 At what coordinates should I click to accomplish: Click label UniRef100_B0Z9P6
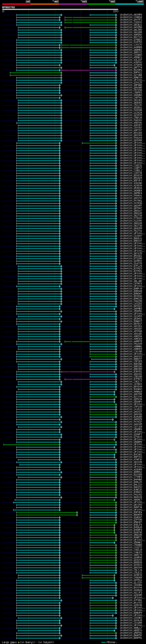(131, 70)
